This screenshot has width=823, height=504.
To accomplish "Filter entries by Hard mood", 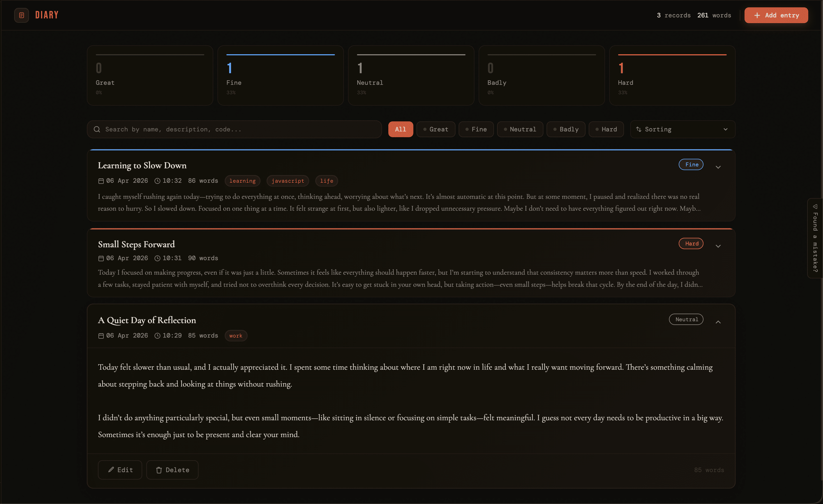I will point(606,129).
